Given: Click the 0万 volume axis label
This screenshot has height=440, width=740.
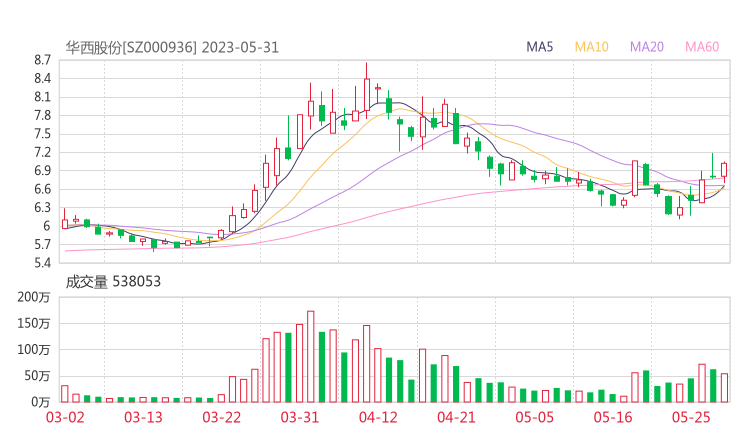Looking at the screenshot, I should tap(41, 402).
